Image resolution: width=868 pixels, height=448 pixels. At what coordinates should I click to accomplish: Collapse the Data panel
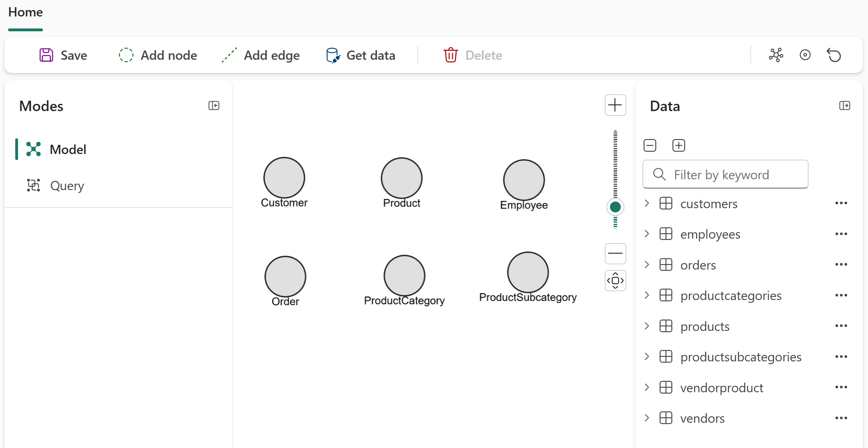[x=844, y=105]
